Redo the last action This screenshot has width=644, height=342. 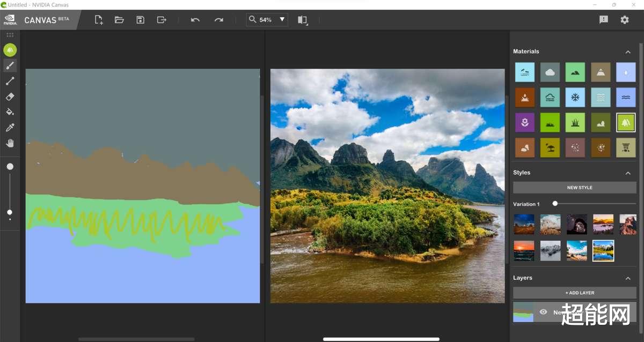click(x=218, y=20)
